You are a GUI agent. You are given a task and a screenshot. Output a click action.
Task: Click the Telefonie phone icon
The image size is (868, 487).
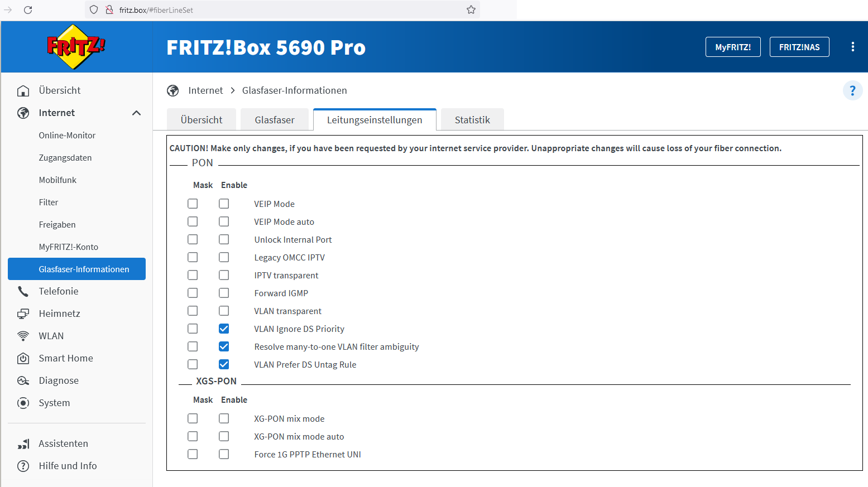23,291
